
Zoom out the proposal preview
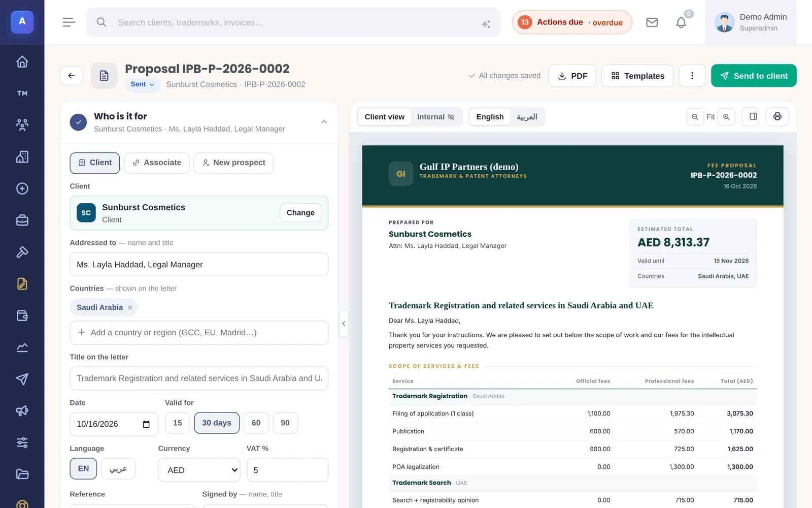[695, 117]
